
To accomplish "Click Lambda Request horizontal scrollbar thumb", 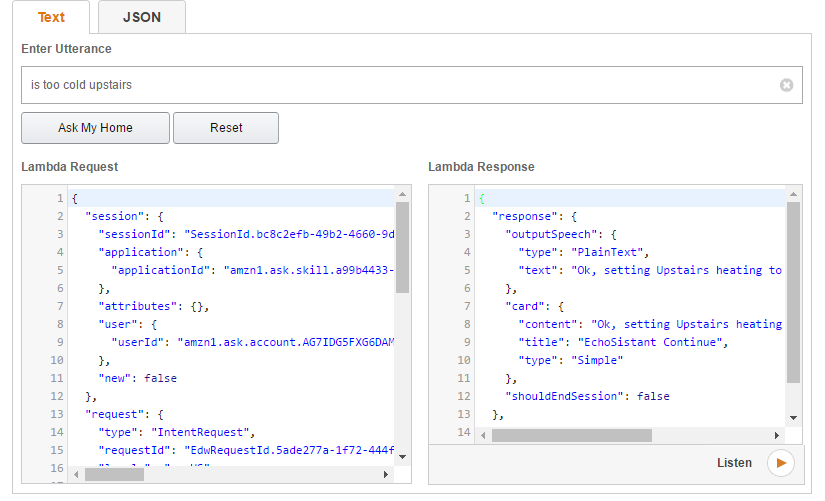I will (114, 475).
